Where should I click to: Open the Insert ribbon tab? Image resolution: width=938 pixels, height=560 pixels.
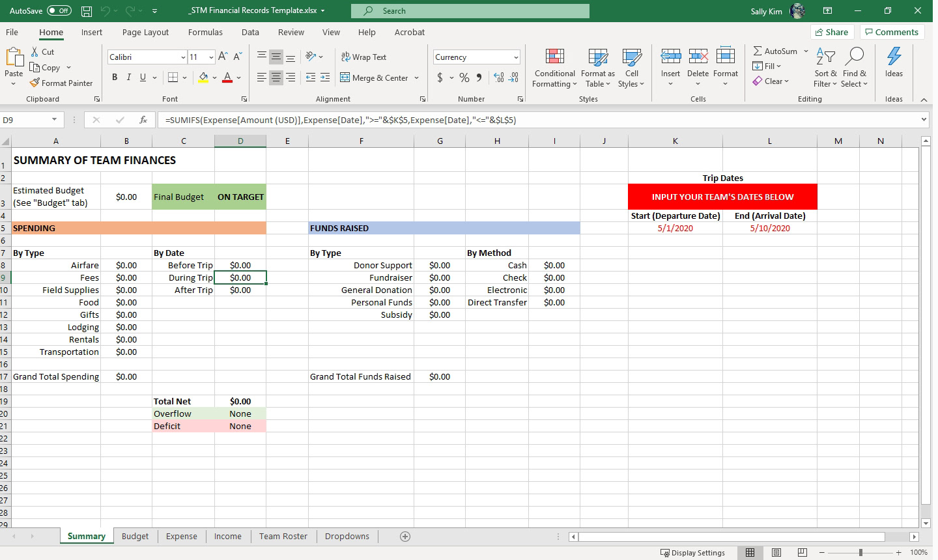[92, 32]
